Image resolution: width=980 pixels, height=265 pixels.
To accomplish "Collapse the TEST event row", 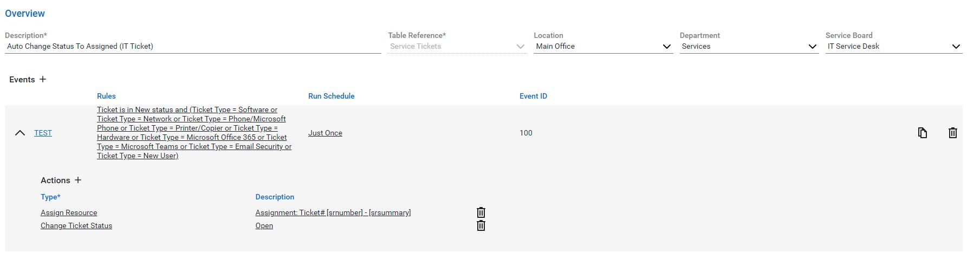I will pyautogui.click(x=20, y=133).
